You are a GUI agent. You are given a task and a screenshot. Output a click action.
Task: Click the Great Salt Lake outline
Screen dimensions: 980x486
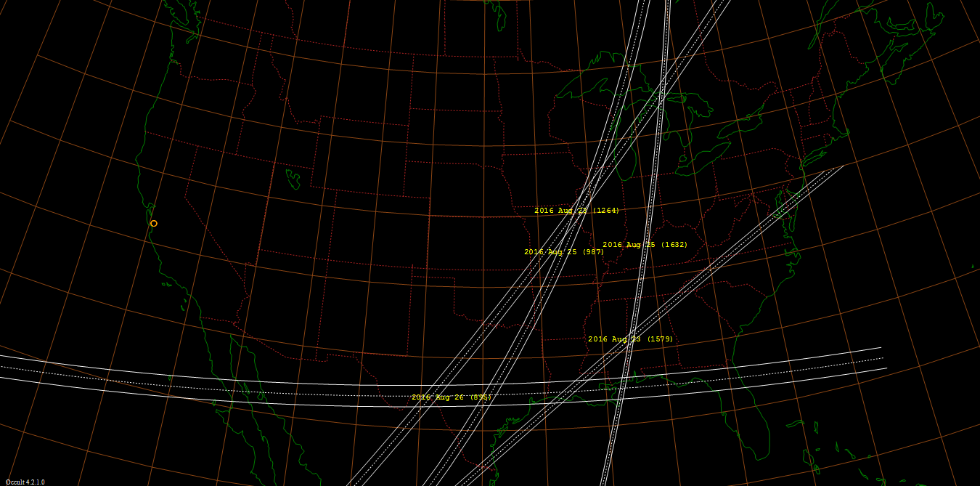pos(293,179)
